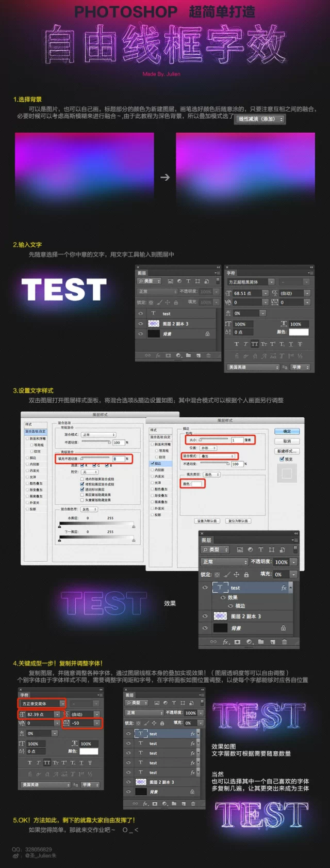The height and width of the screenshot is (868, 330).
Task: Click the pixel layer filter in step 2 Layers panel
Action: point(170,281)
